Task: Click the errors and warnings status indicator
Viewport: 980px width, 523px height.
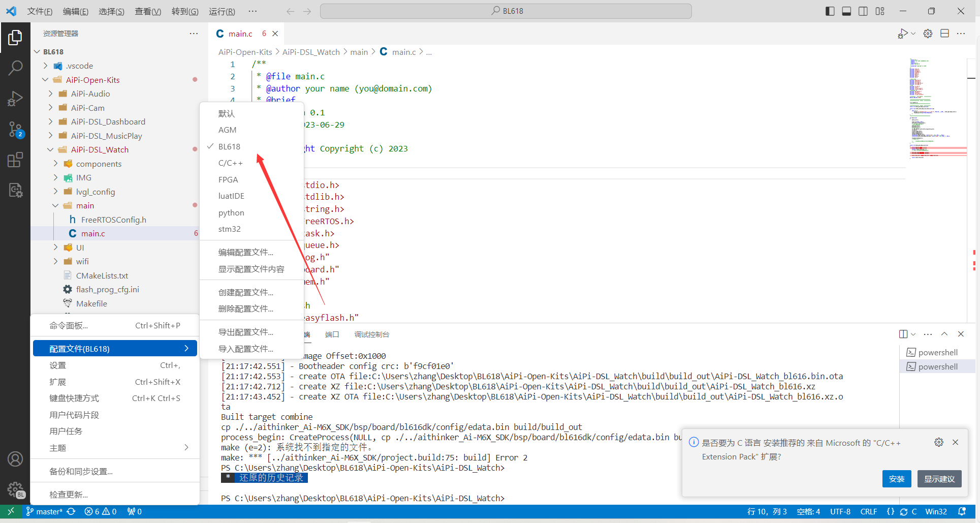Action: pos(101,511)
